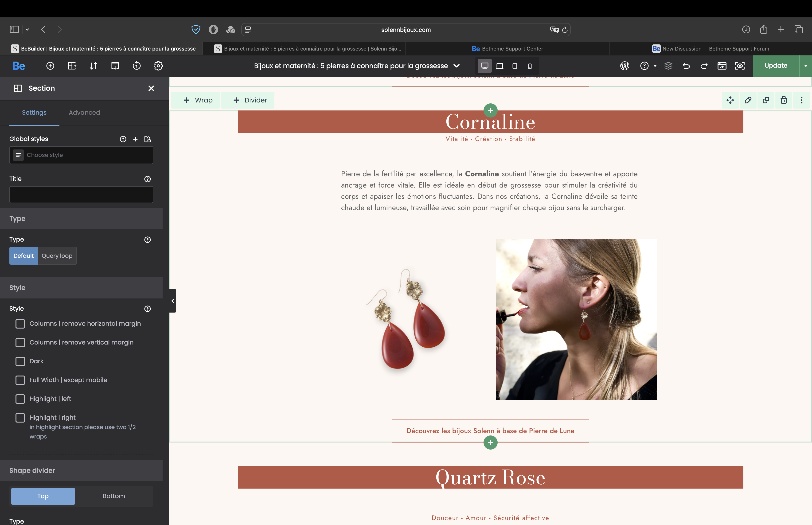Open the reorder sections arrows icon
The height and width of the screenshot is (525, 812).
(x=93, y=66)
